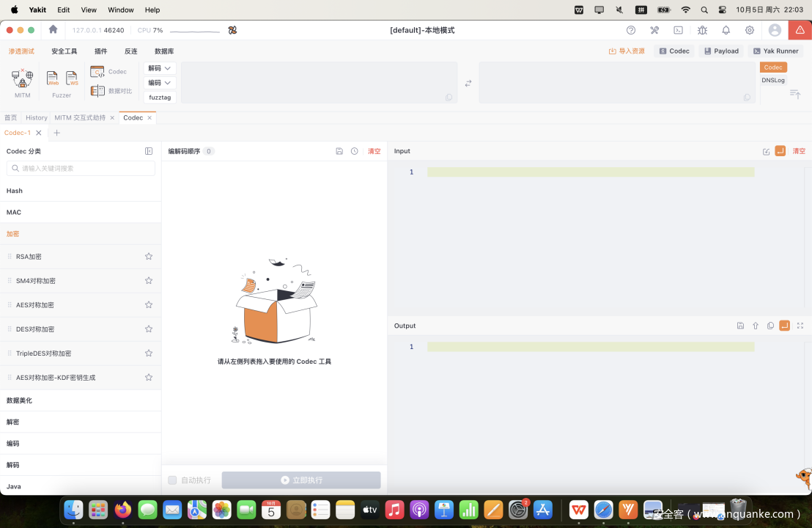Expand Output panel to fullscreen

tap(800, 326)
